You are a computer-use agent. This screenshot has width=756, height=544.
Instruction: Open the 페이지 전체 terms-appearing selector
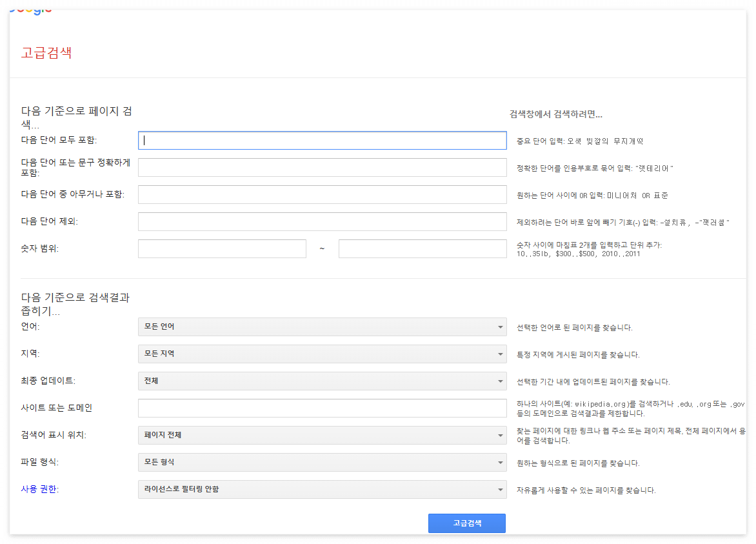pos(323,436)
